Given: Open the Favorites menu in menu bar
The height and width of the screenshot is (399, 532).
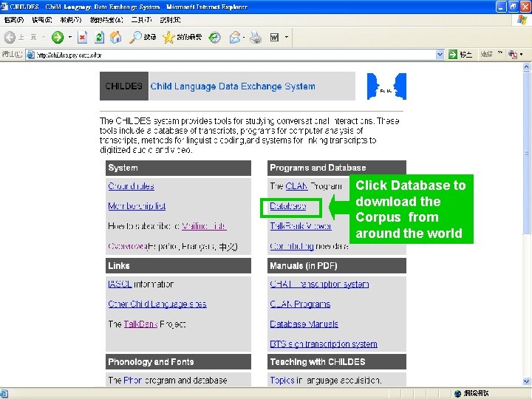Looking at the screenshot, I should coord(106,20).
